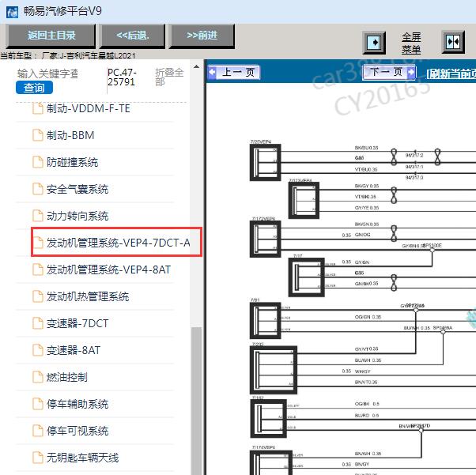Click the document icon beside 燃油控制
Screen dimensions: 476x475
tap(38, 377)
